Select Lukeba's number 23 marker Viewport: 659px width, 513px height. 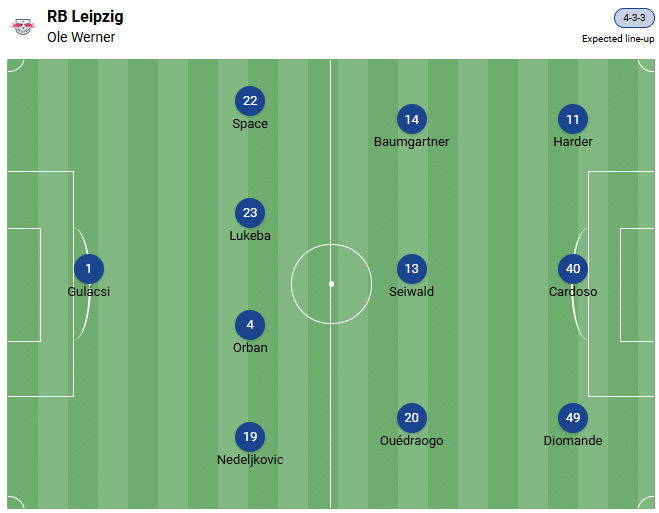pyautogui.click(x=250, y=213)
